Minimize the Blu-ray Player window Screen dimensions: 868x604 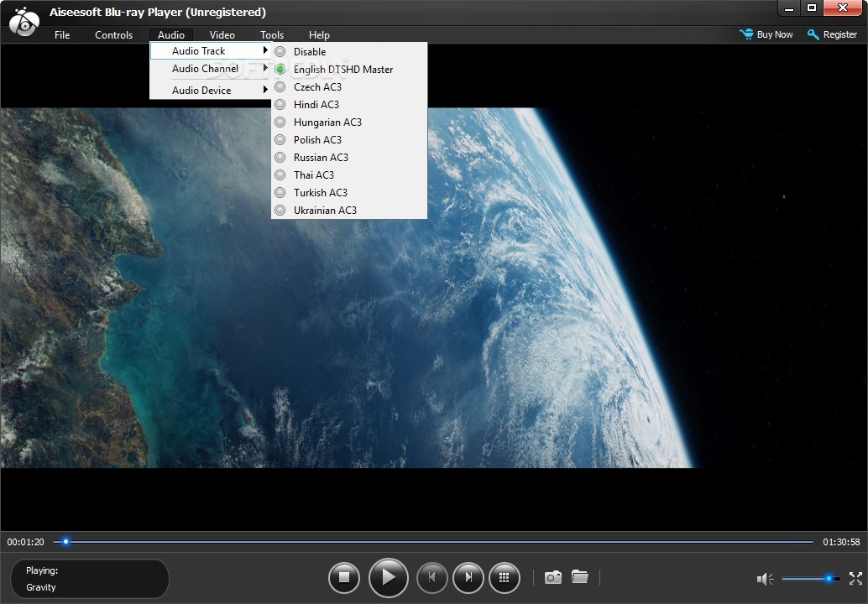coord(789,8)
